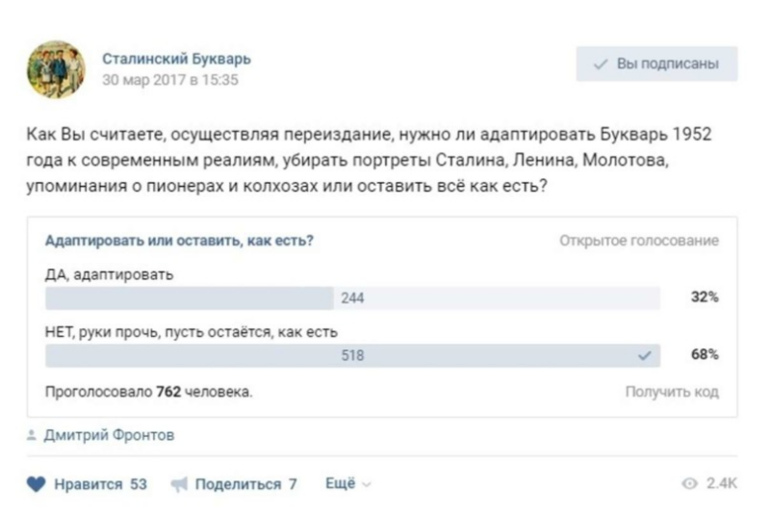This screenshot has height=516, width=770.
Task: Click the megaphone share icon
Action: [179, 484]
